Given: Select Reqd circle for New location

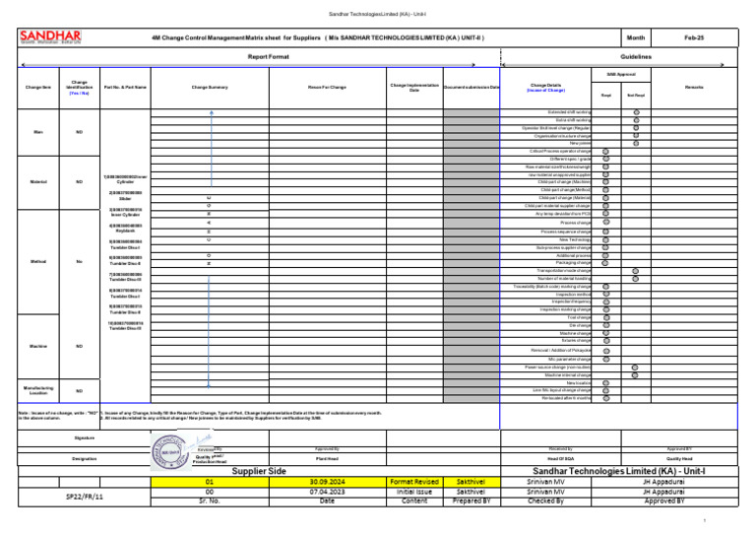Looking at the screenshot, I should tap(606, 383).
